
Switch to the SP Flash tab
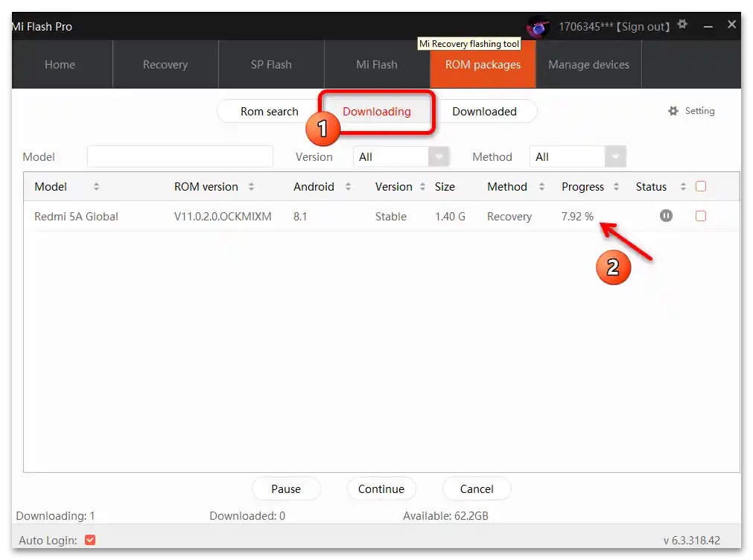coord(271,64)
